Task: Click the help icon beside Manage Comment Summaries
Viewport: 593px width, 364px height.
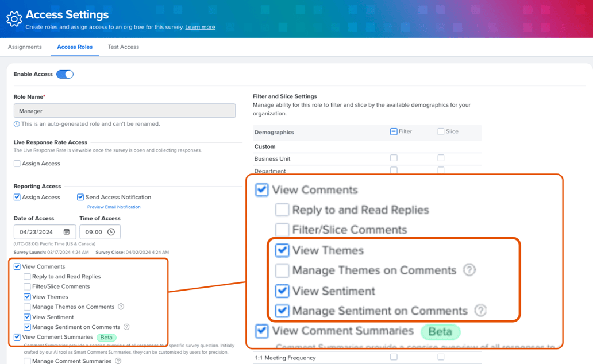Action: coord(118,361)
